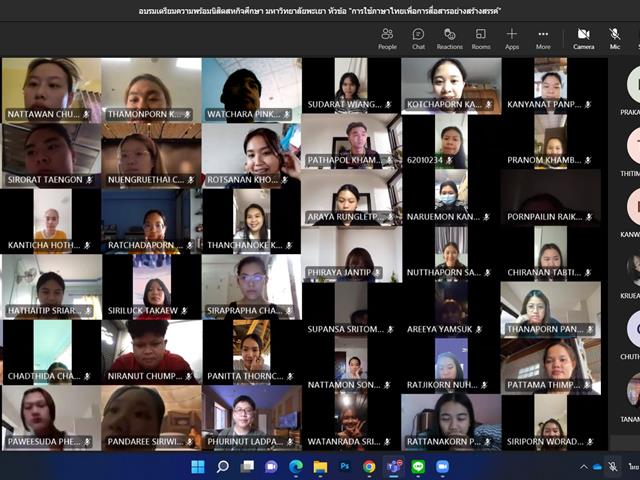
Task: Select PANDAREE SIRIWI video tile
Action: [151, 418]
